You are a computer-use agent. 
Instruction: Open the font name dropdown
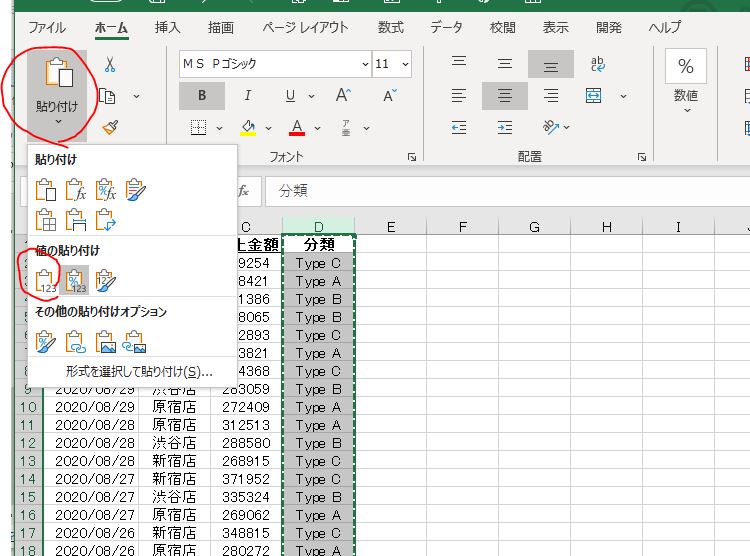pos(363,64)
